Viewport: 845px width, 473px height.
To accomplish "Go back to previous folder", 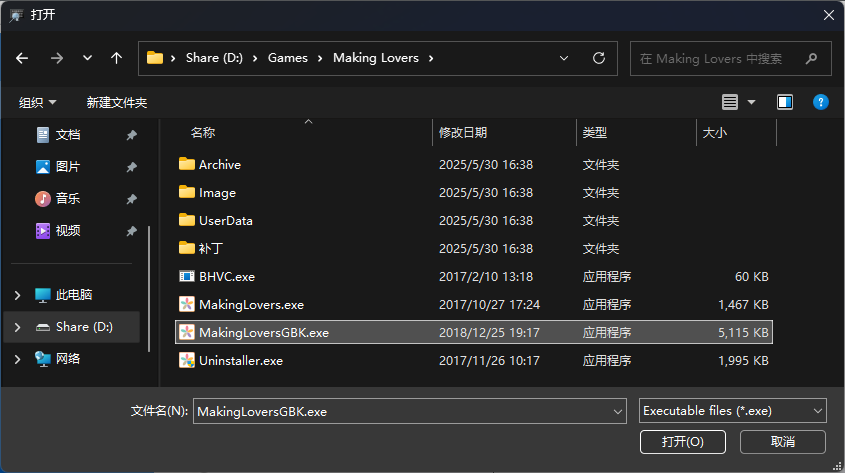I will tap(22, 58).
